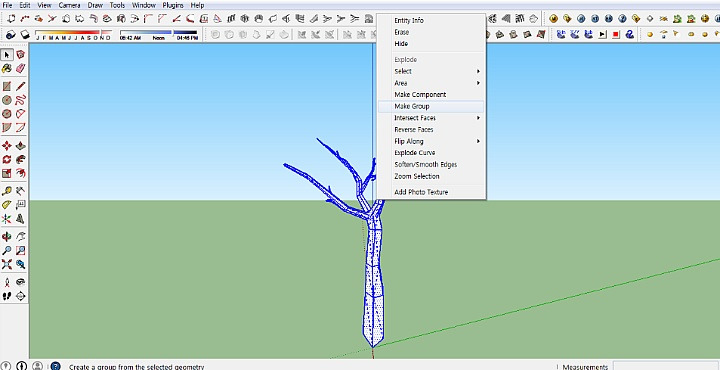Choose the Zoom magnifier tool
Image resolution: width=720 pixels, height=370 pixels.
pyautogui.click(x=7, y=251)
